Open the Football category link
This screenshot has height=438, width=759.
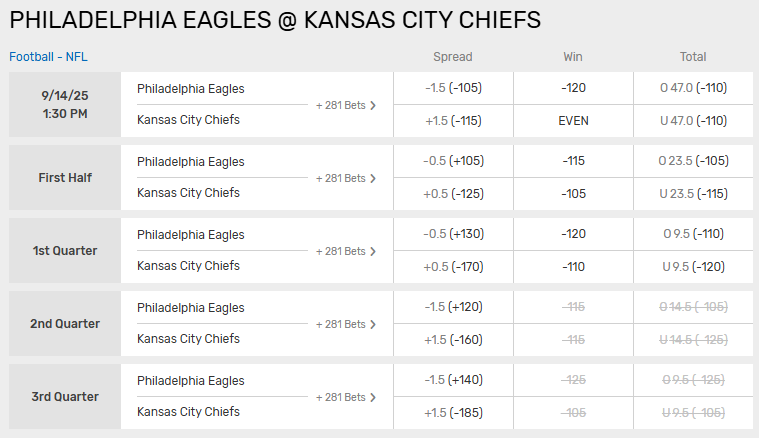pos(32,57)
